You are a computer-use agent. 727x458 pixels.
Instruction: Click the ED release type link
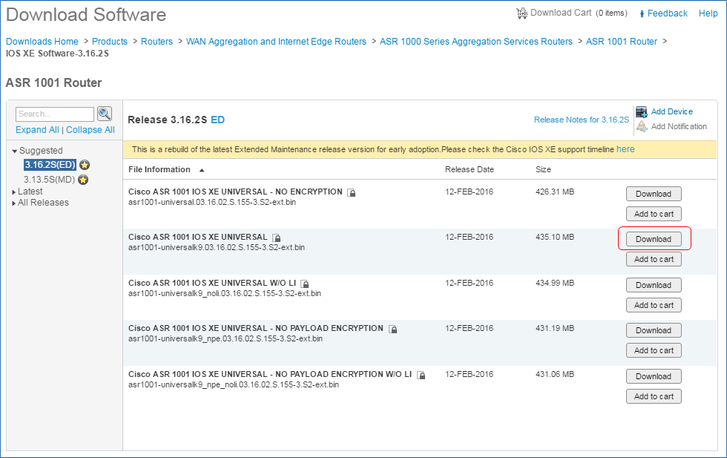[x=217, y=120]
